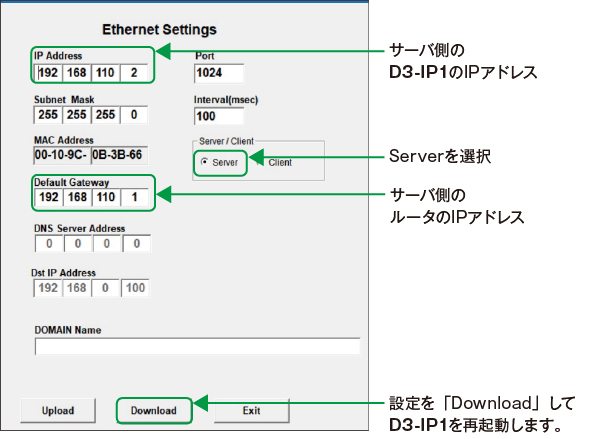Screen dimensions: 600x439
Task: Click first octet of IP Address
Action: tap(48, 73)
